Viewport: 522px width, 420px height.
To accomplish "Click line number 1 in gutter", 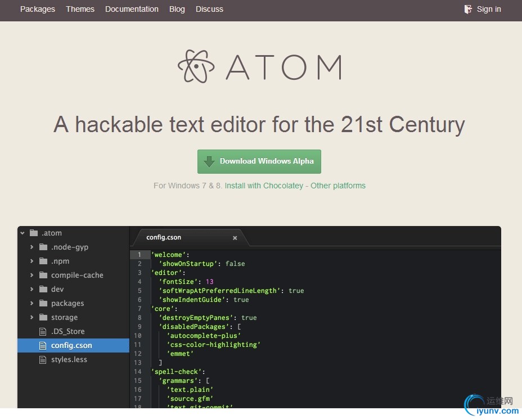I will (139, 255).
